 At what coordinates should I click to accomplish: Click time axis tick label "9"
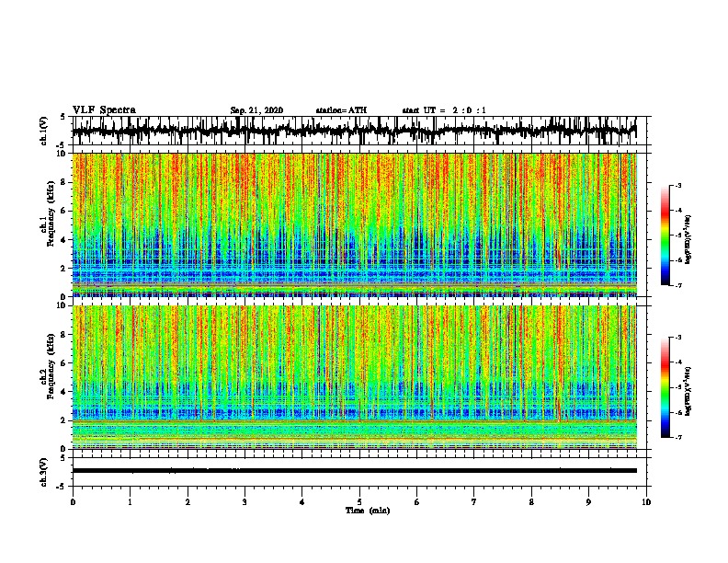[x=588, y=502]
